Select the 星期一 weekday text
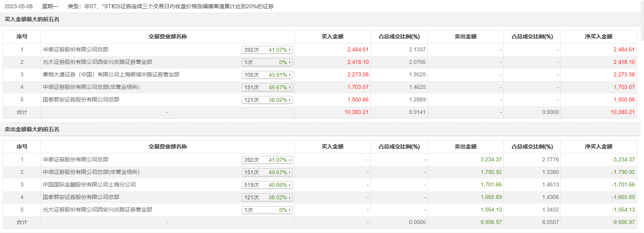This screenshot has height=233, width=644. [50, 6]
